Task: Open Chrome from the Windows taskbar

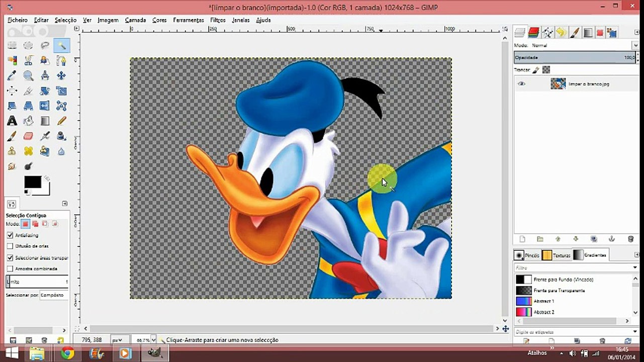Action: (67, 353)
